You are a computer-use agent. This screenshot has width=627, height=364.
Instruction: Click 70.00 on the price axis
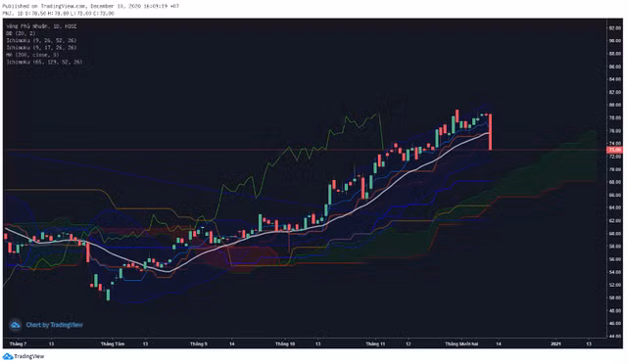[614, 169]
